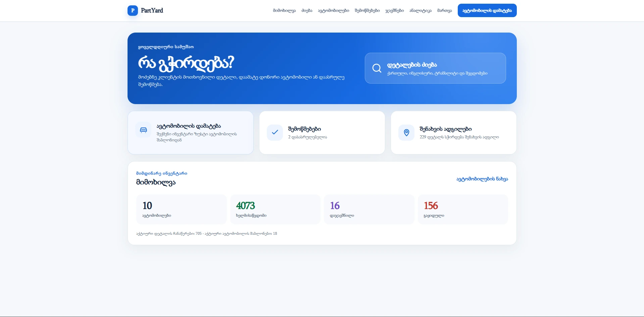Click the მიმდინარე ინვენტარი label
This screenshot has width=644, height=317.
162,173
